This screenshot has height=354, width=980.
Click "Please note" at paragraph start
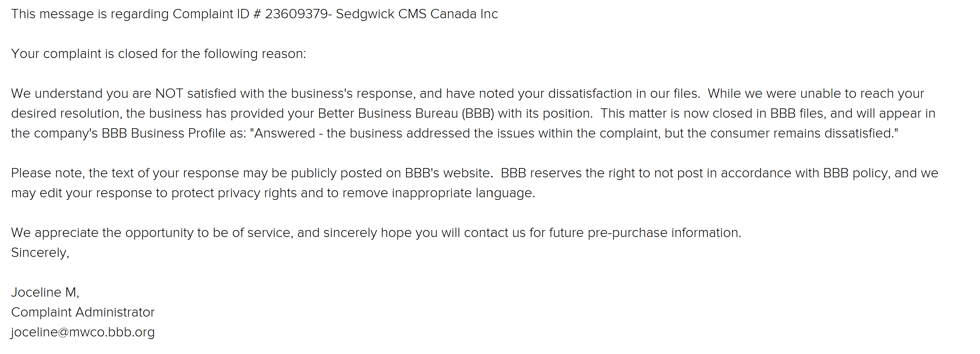pos(47,173)
